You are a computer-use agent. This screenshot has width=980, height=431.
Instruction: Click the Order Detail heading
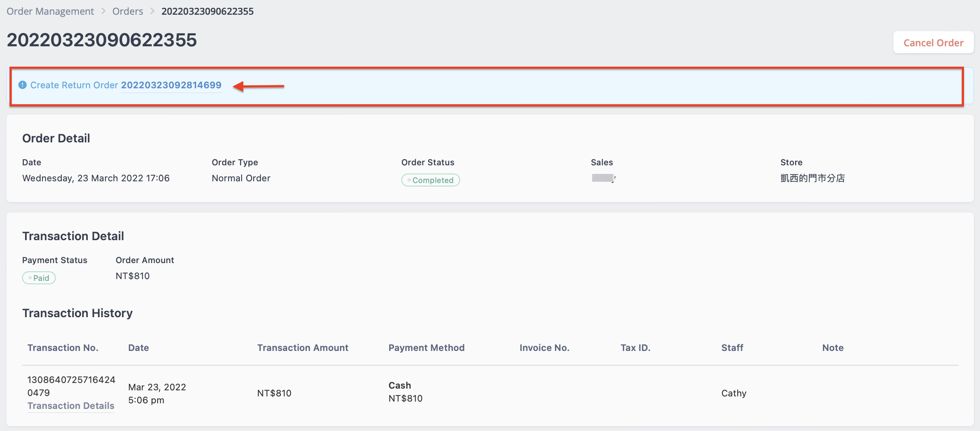click(56, 138)
